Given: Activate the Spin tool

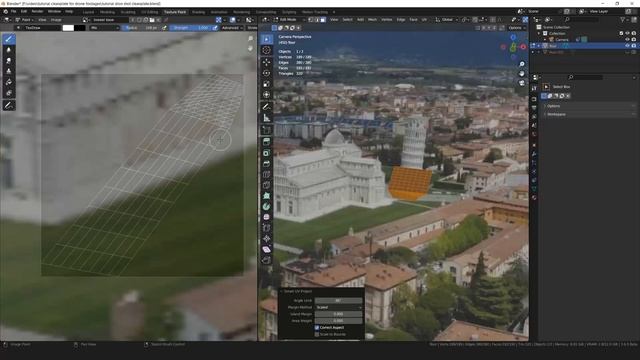Looking at the screenshot, I should point(267,207).
